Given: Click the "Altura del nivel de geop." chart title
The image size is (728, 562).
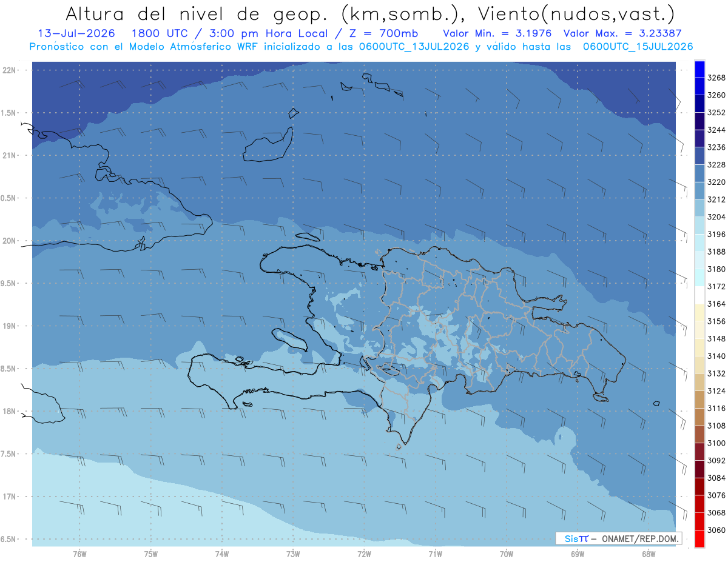Looking at the screenshot, I should point(198,13).
